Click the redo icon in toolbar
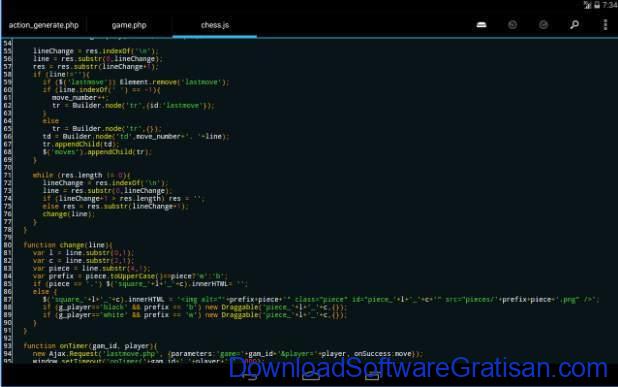Viewport: 618px width, 387px height. click(543, 25)
